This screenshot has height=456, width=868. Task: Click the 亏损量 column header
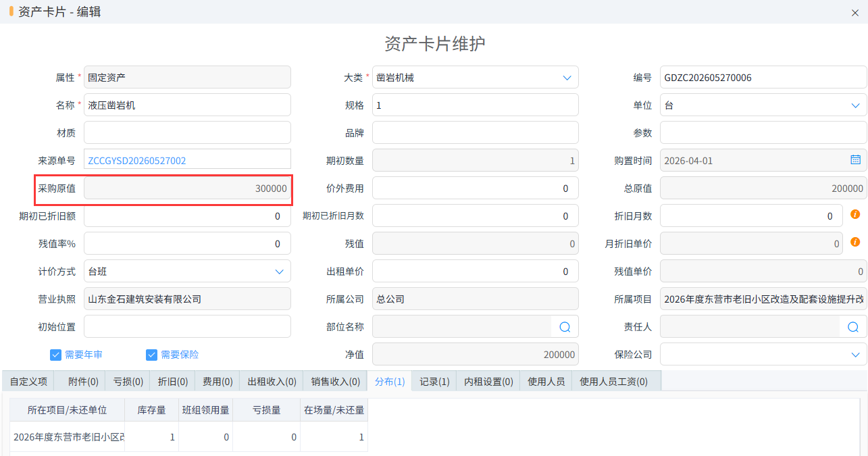[x=267, y=410]
